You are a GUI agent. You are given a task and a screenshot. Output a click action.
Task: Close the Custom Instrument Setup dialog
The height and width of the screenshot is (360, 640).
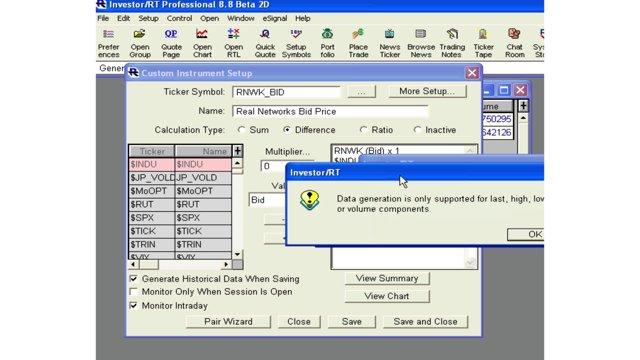[472, 73]
